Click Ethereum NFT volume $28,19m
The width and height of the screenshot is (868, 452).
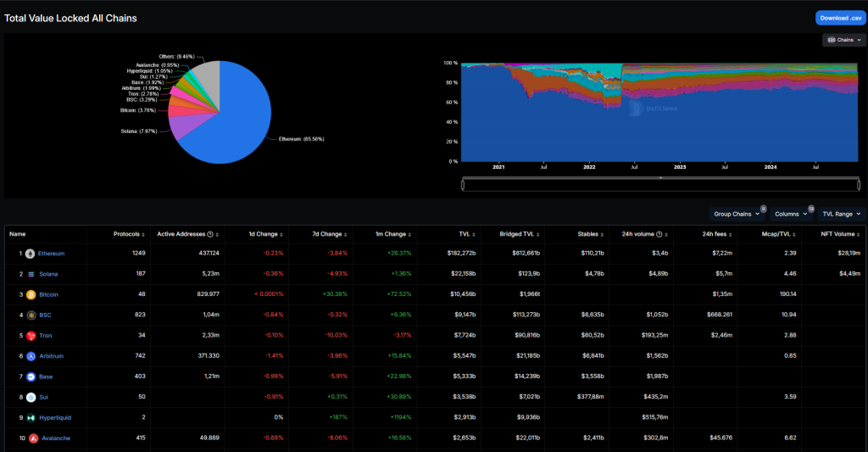click(x=849, y=254)
